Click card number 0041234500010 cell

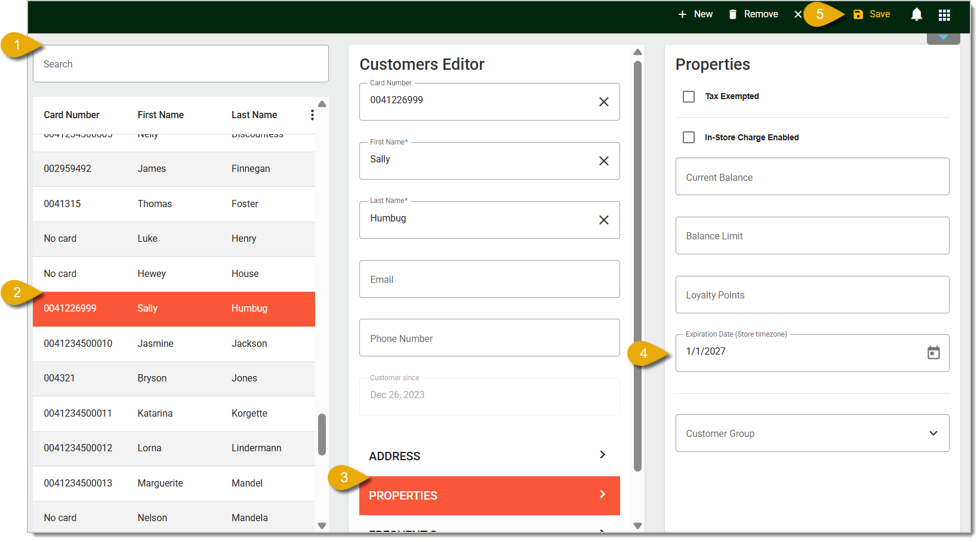pos(78,344)
